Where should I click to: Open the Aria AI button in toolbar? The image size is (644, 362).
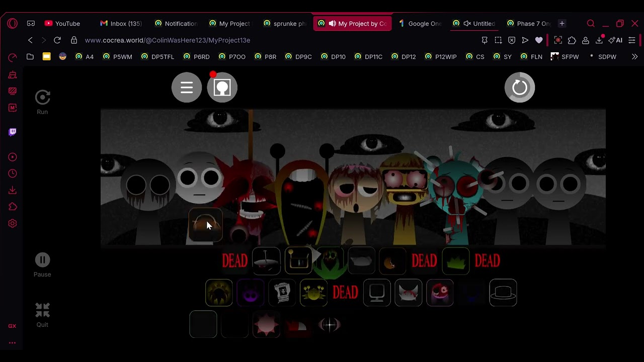[615, 40]
